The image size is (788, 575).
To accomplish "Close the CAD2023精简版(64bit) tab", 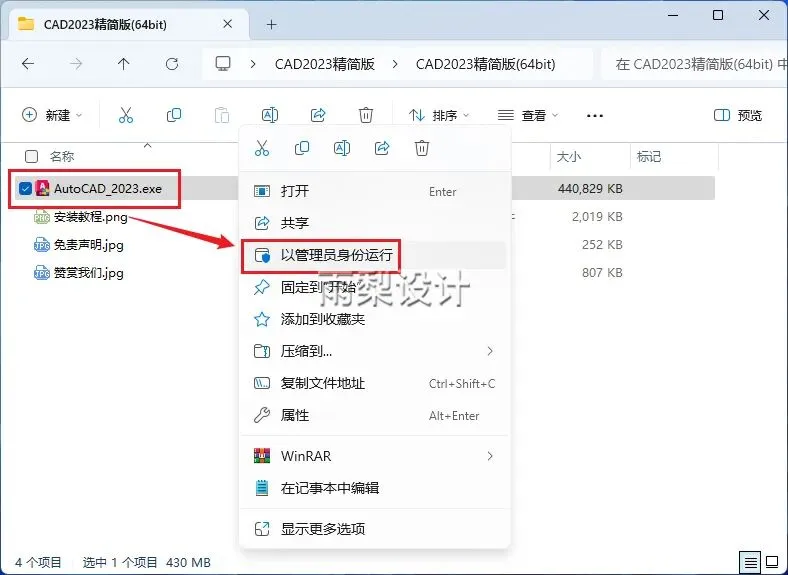I will tap(228, 24).
